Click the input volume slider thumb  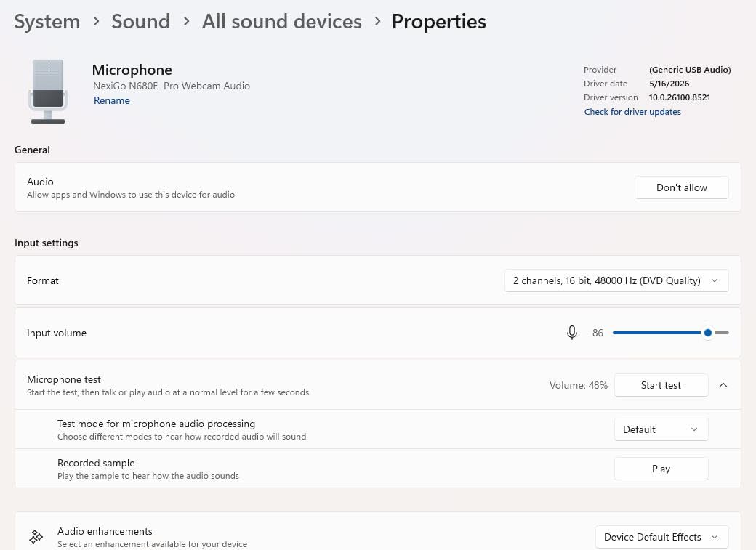(x=708, y=333)
